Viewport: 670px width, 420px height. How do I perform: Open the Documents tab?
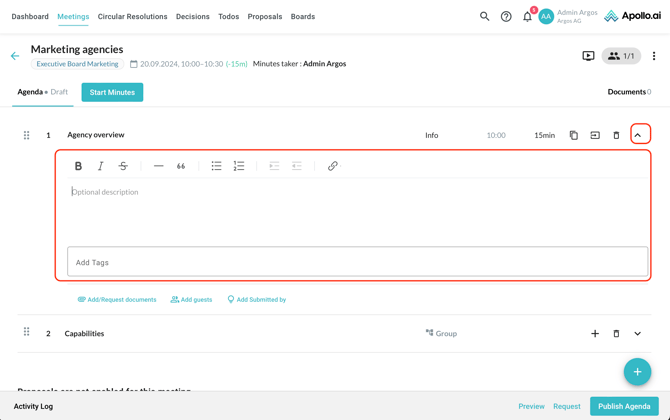pyautogui.click(x=628, y=92)
